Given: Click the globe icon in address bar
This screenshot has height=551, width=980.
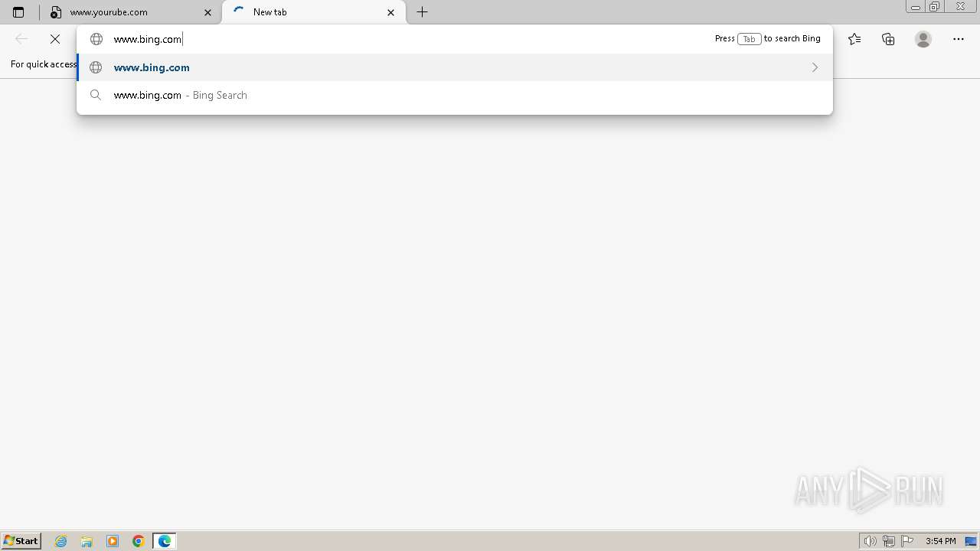Looking at the screenshot, I should 96,39.
